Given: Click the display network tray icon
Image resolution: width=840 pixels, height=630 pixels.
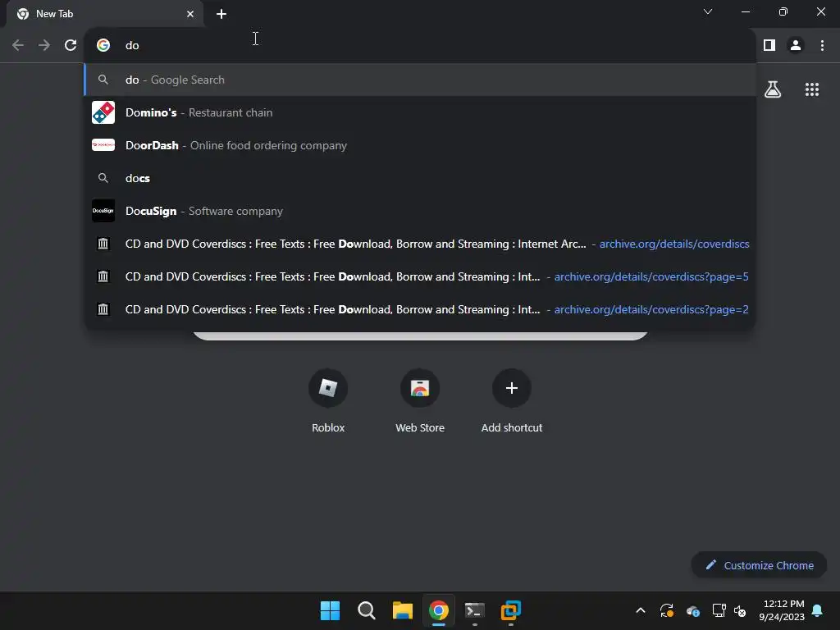Looking at the screenshot, I should [719, 610].
